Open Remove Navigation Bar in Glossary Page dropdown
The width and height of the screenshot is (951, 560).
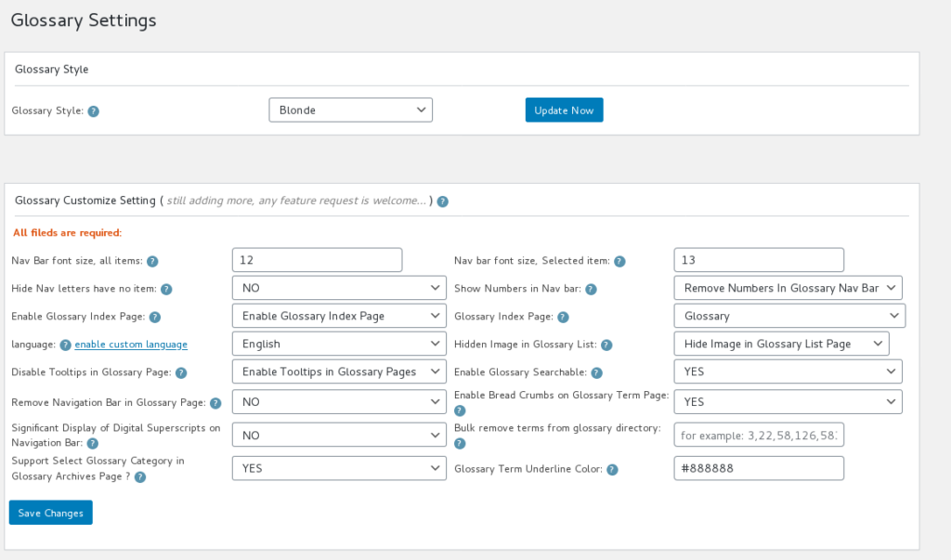tap(339, 401)
